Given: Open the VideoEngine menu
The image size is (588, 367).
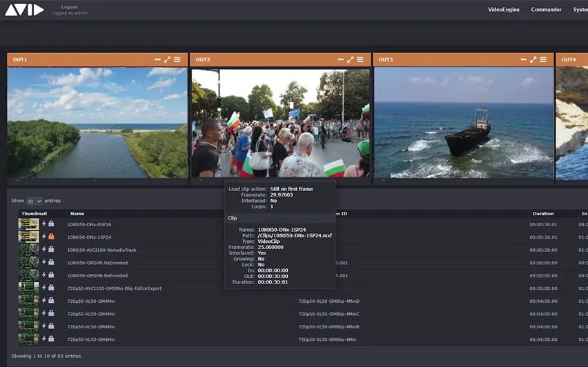Looking at the screenshot, I should pyautogui.click(x=504, y=10).
